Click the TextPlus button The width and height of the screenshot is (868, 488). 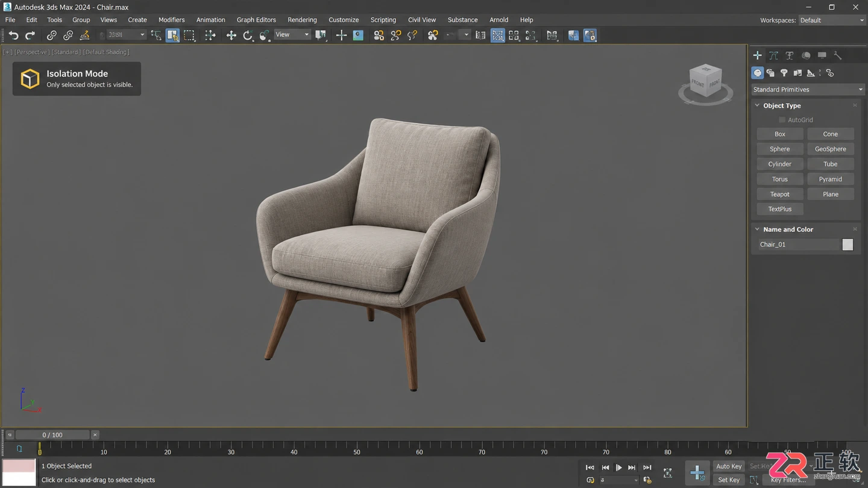point(780,209)
